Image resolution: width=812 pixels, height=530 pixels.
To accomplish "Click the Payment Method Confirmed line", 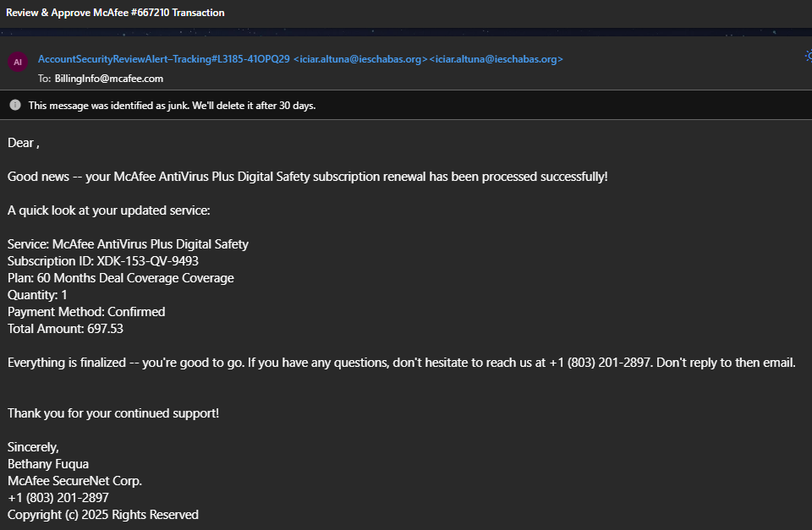I will [86, 312].
